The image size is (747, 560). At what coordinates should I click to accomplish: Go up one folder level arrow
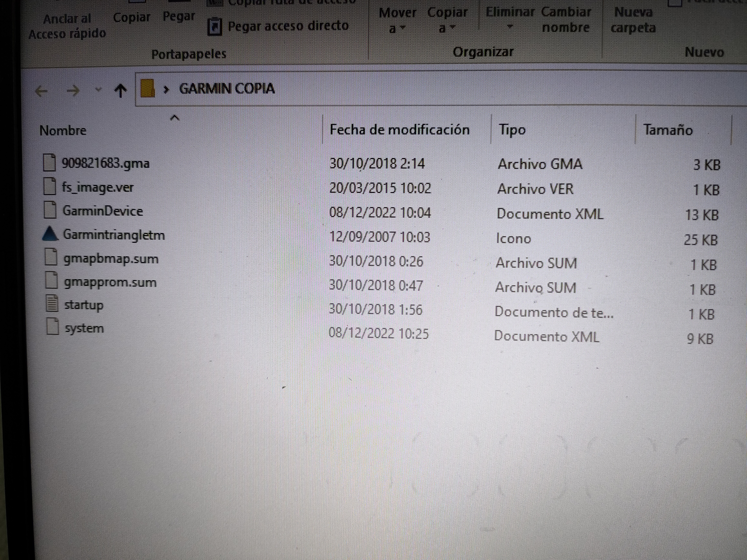(121, 90)
